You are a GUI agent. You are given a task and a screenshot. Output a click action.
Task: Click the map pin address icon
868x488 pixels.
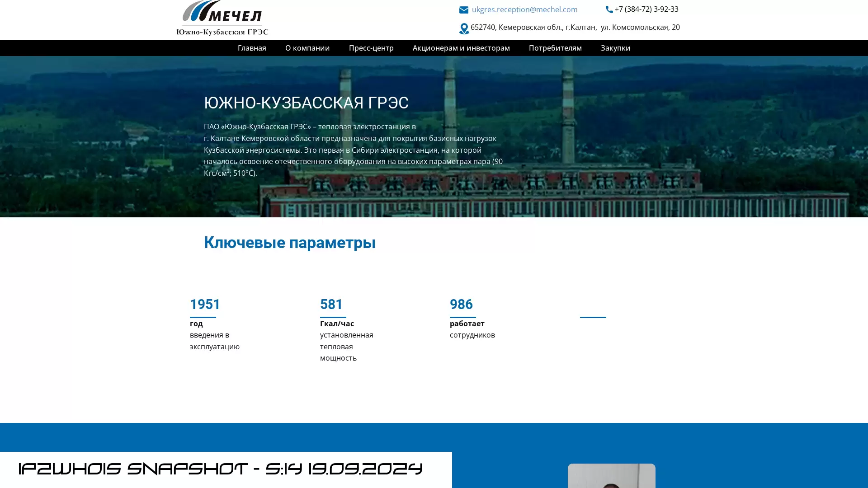(464, 28)
